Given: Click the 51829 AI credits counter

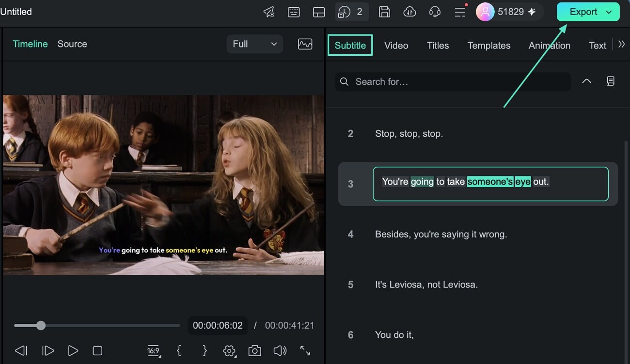Looking at the screenshot, I should (517, 12).
